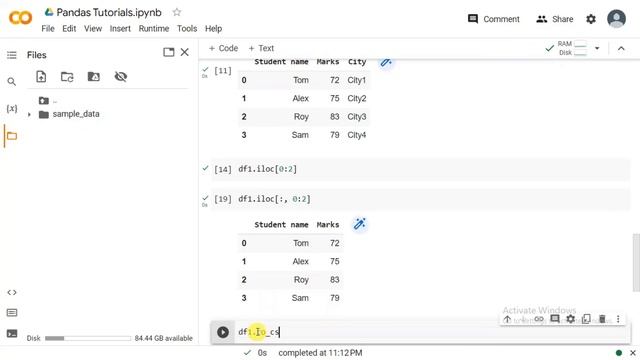Select the Files folder sidebar icon
The image size is (640, 360).
point(12,136)
